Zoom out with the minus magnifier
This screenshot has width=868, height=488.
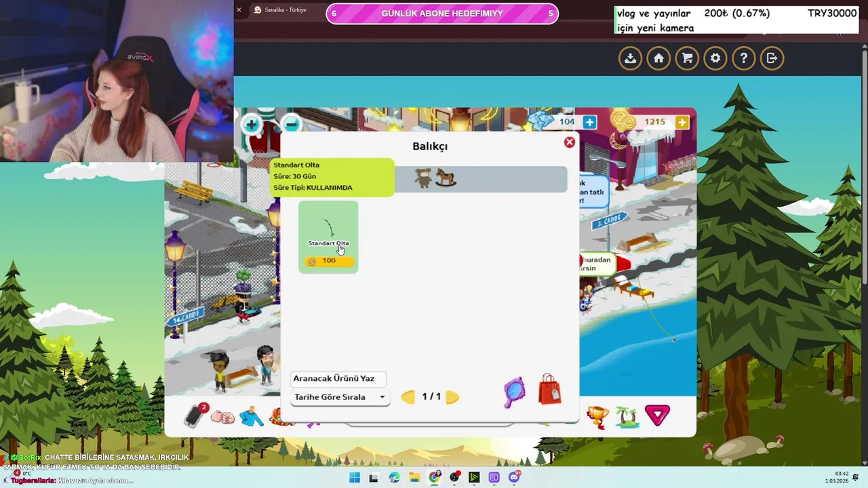coord(291,124)
